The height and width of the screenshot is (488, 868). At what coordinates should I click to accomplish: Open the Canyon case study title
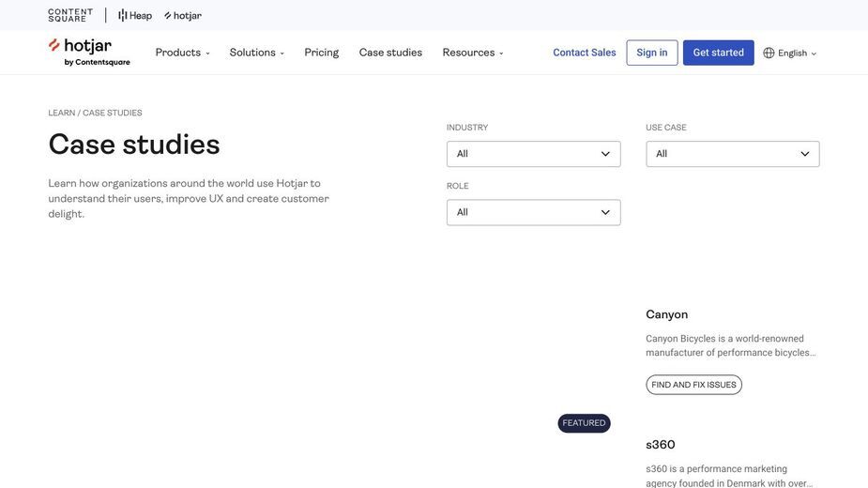point(666,314)
